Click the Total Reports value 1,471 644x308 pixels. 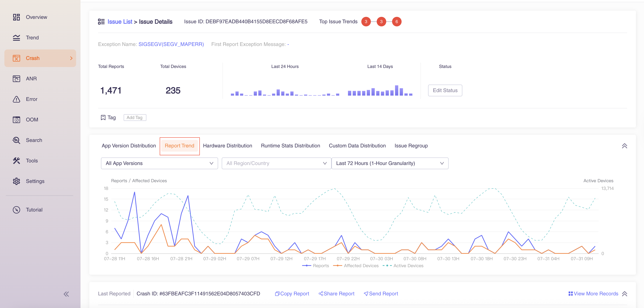point(111,91)
